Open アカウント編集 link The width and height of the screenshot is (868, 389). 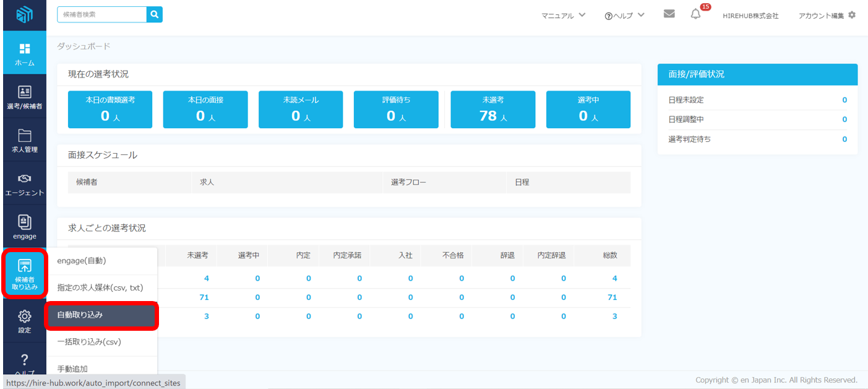[x=827, y=15]
